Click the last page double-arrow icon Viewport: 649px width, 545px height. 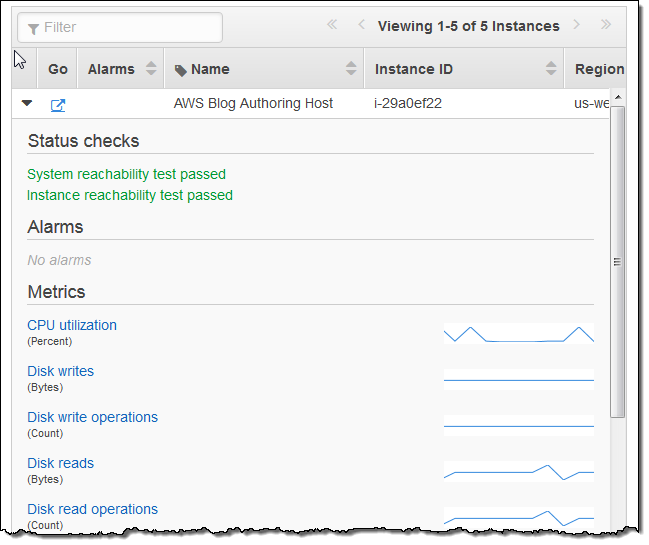click(x=605, y=26)
